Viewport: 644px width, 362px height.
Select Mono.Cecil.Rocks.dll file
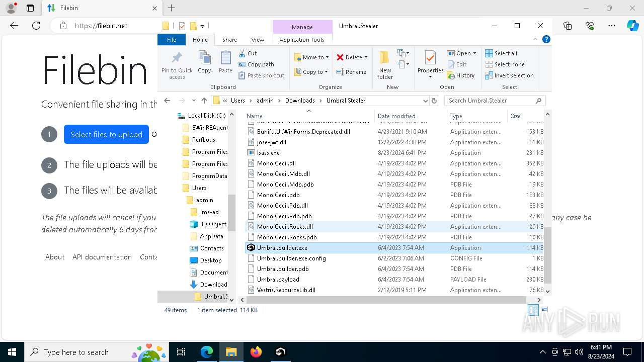pyautogui.click(x=285, y=227)
